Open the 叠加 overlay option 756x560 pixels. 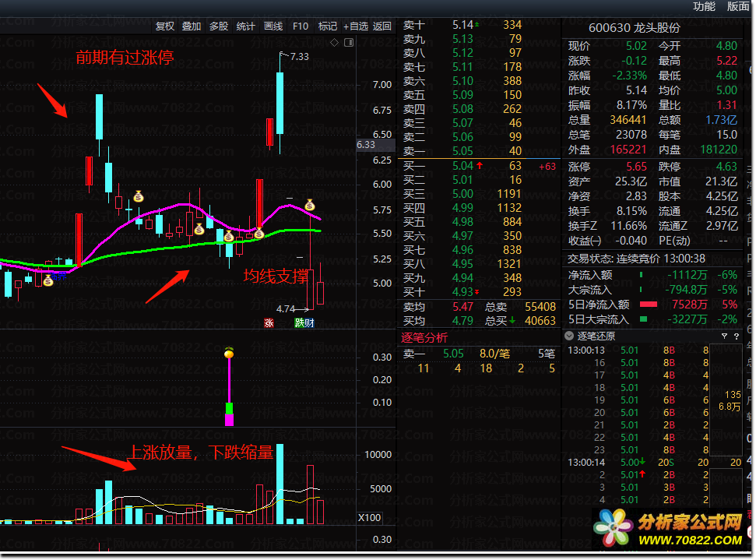[192, 26]
